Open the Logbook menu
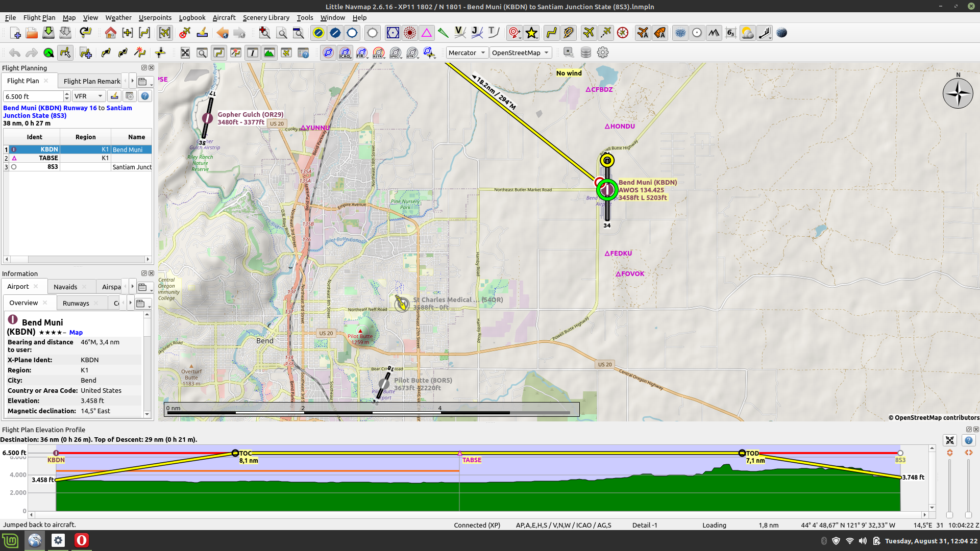This screenshot has height=551, width=980. click(192, 17)
